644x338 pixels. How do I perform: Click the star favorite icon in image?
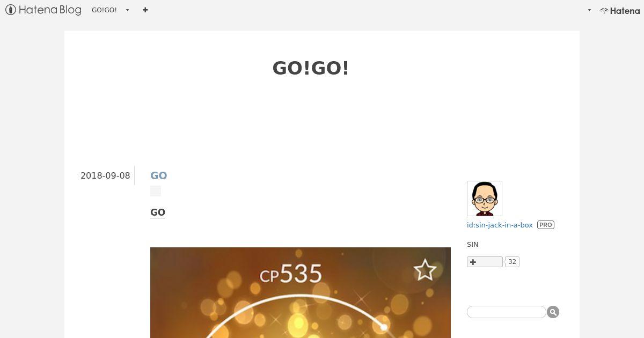(x=425, y=270)
